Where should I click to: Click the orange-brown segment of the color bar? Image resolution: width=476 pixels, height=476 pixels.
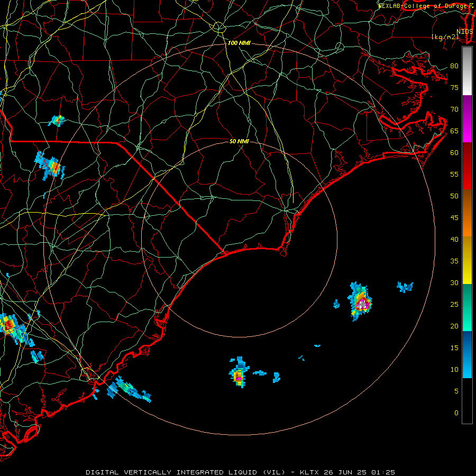(x=467, y=213)
